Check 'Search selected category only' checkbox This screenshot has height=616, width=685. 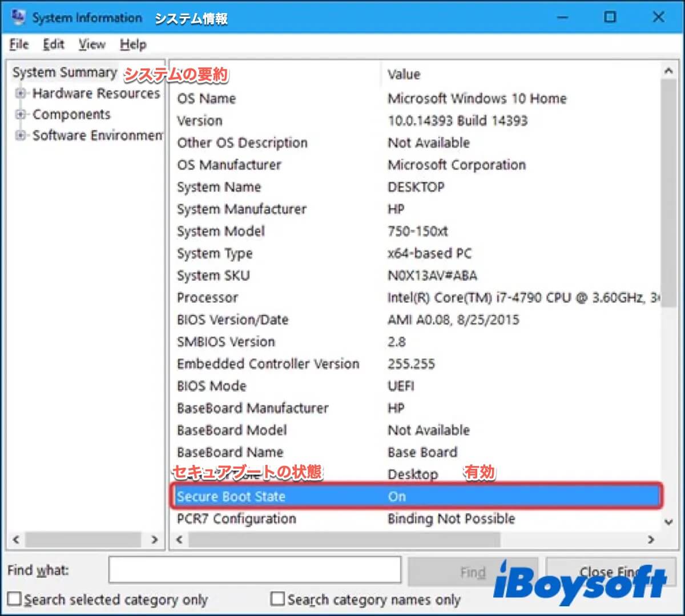pyautogui.click(x=14, y=599)
